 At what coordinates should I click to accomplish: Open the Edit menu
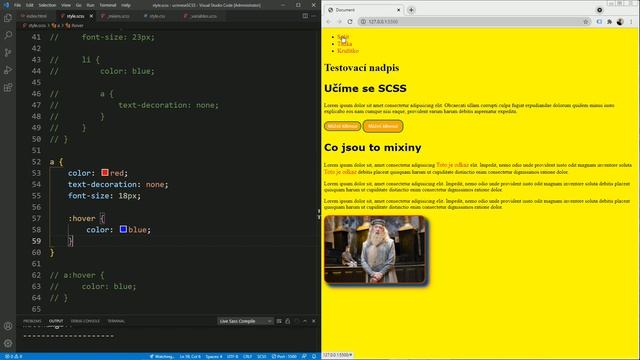click(30, 5)
